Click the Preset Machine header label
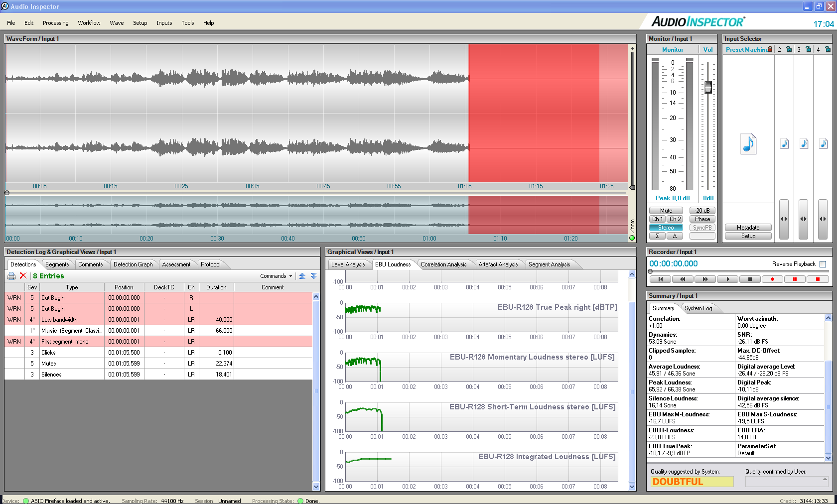 [x=746, y=50]
